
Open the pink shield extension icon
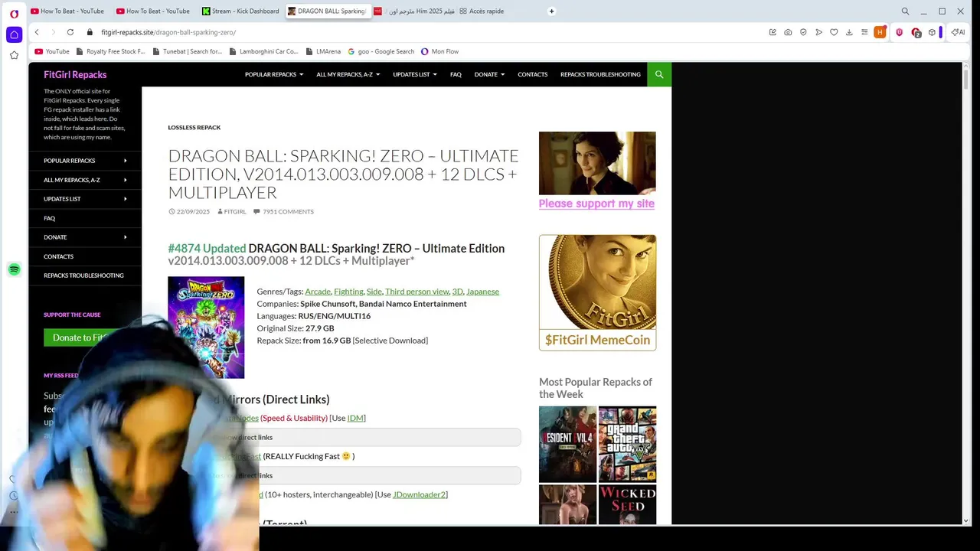899,32
